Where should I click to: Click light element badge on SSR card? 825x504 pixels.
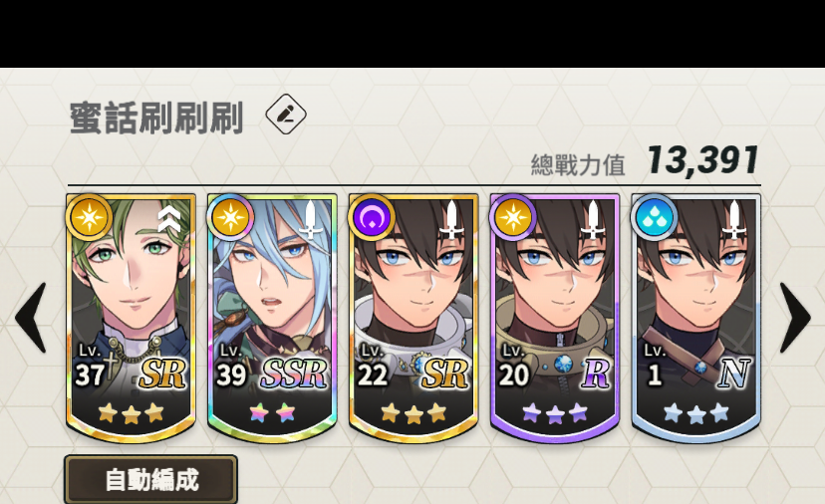point(230,217)
